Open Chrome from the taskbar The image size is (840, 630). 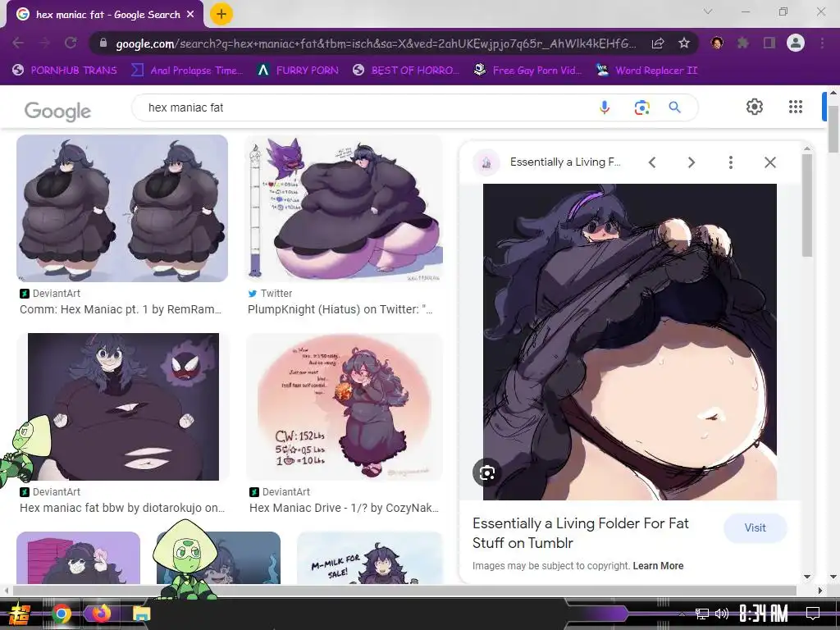click(x=62, y=614)
